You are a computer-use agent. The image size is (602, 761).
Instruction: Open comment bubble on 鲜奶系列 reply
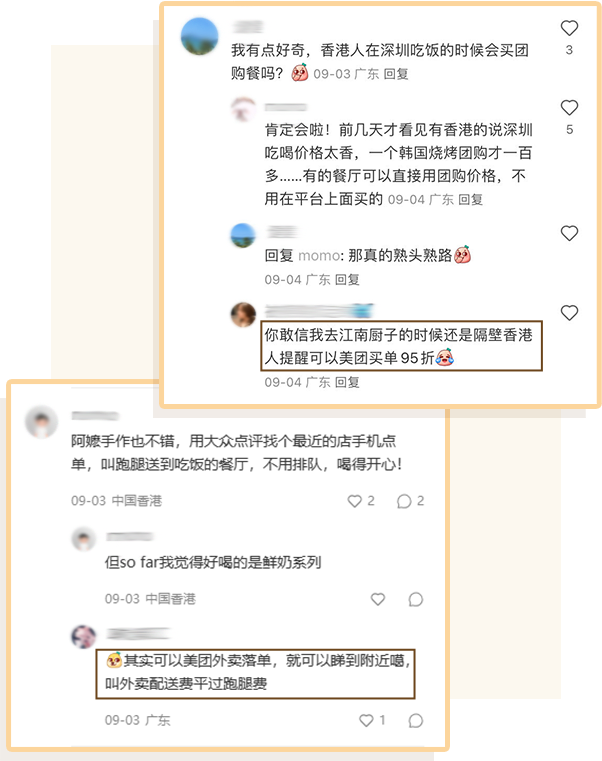pos(416,599)
